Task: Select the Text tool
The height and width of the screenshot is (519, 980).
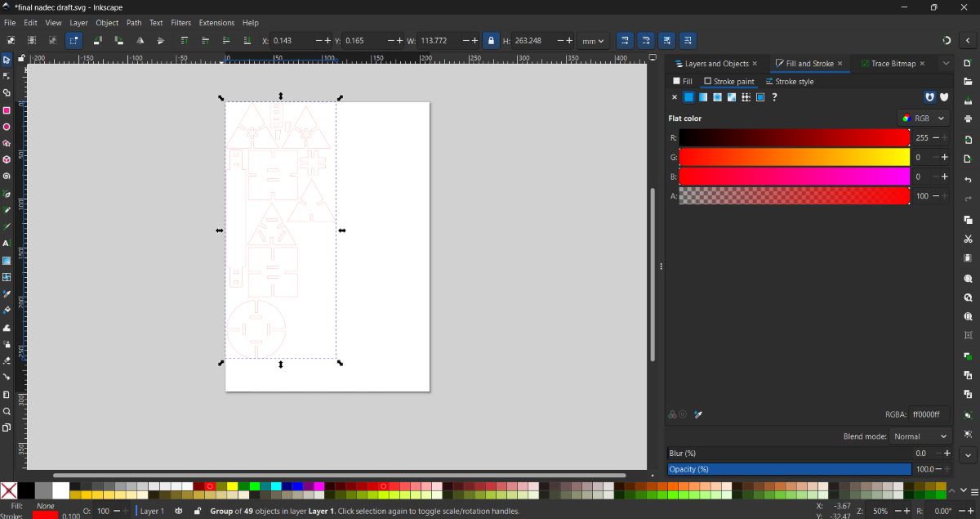Action: tap(7, 244)
